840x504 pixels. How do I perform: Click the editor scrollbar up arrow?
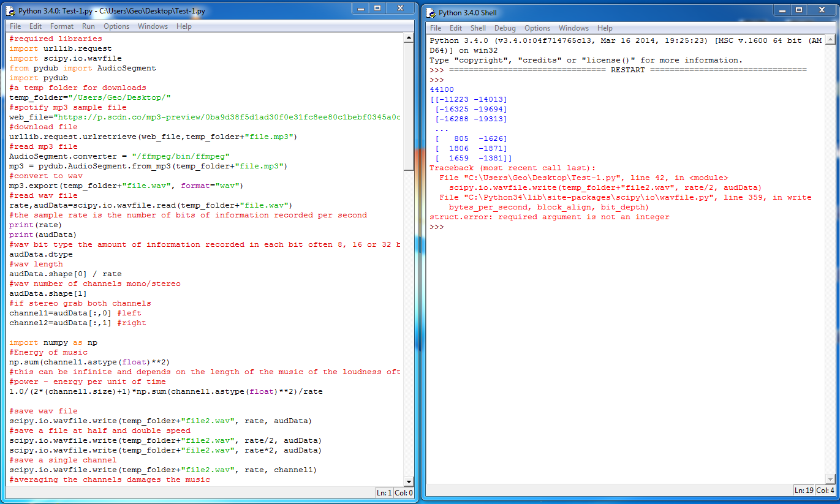tap(409, 38)
